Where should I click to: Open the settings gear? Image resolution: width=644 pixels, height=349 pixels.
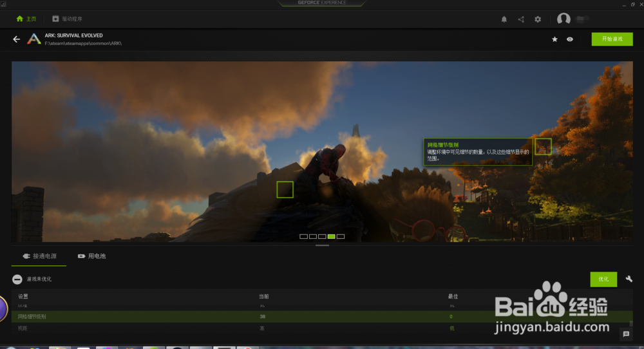point(538,19)
